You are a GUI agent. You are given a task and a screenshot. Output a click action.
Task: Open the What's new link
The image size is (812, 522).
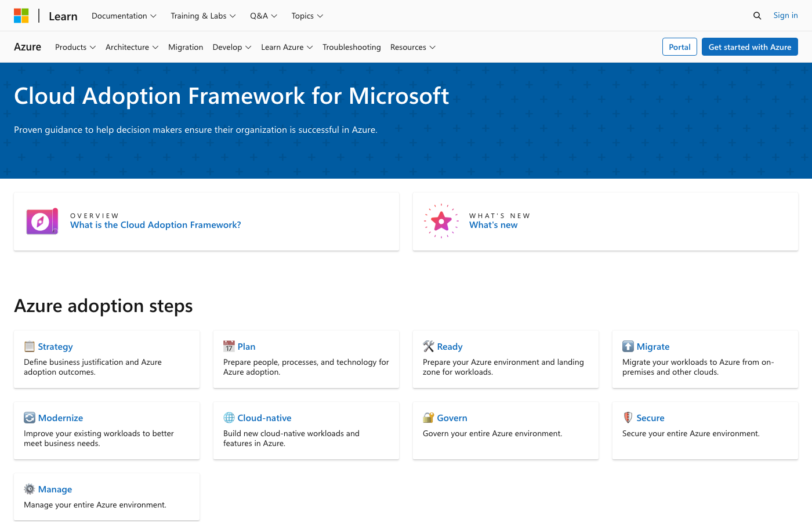pyautogui.click(x=494, y=225)
